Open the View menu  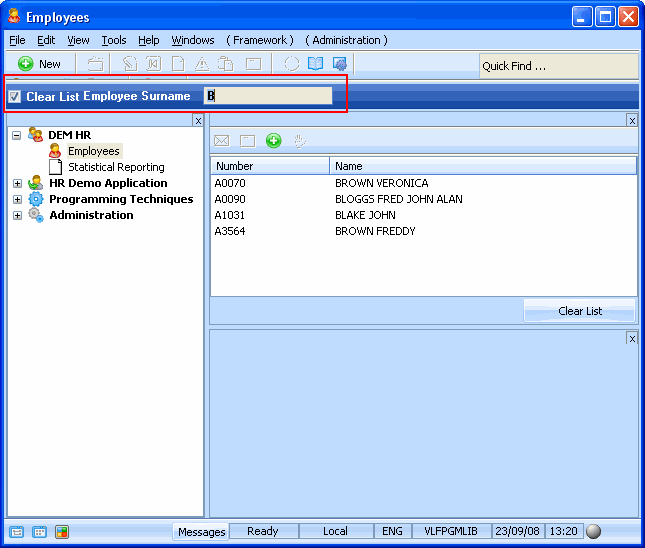point(78,40)
